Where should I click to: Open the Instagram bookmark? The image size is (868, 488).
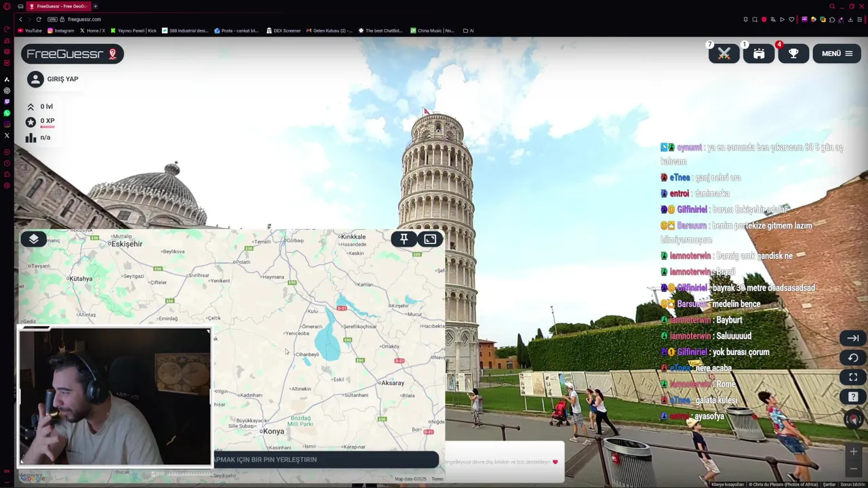[61, 30]
